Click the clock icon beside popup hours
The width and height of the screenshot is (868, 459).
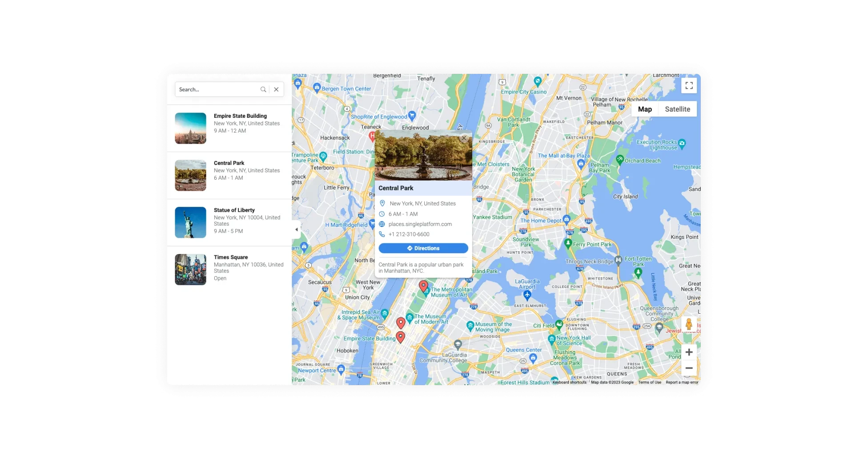click(382, 214)
